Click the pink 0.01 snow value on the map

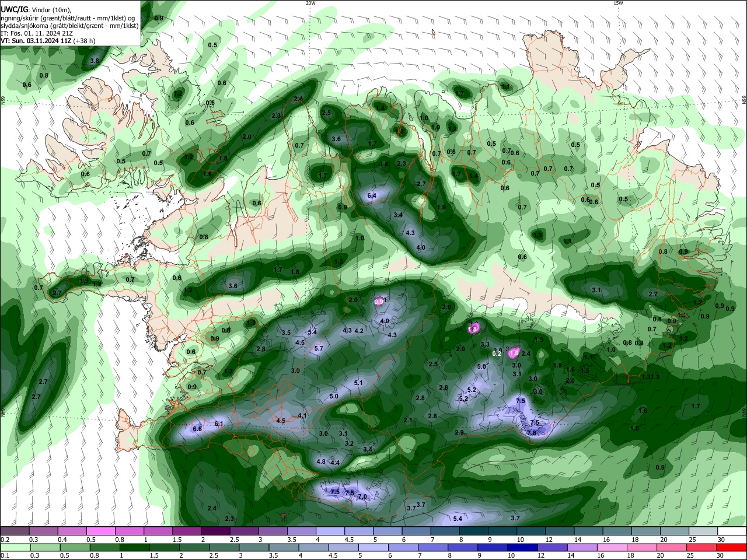pyautogui.click(x=380, y=301)
